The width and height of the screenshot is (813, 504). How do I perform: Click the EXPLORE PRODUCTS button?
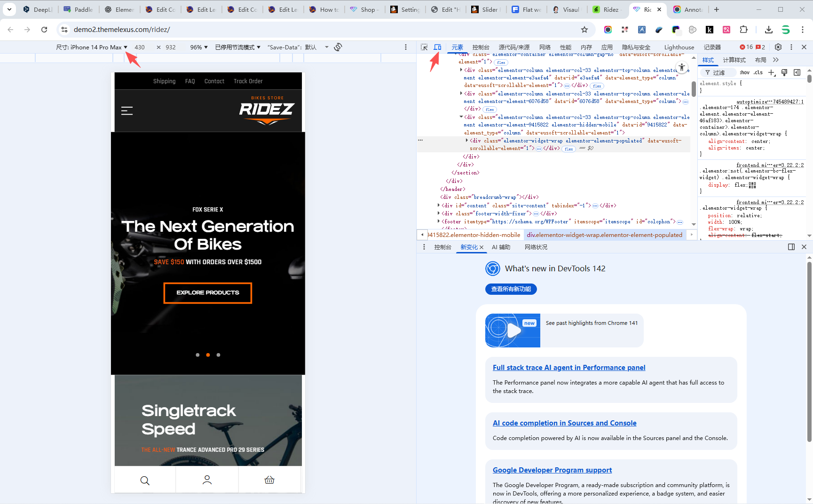click(x=207, y=292)
